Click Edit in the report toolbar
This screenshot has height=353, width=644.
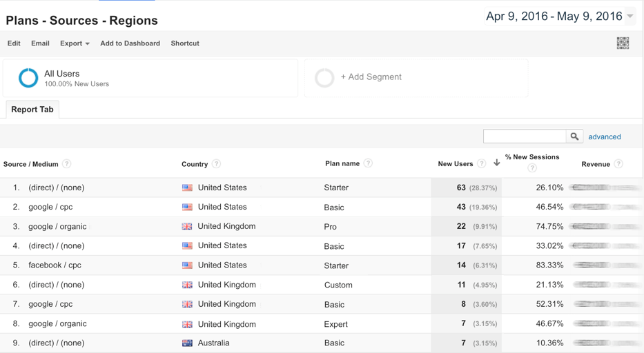pos(14,43)
